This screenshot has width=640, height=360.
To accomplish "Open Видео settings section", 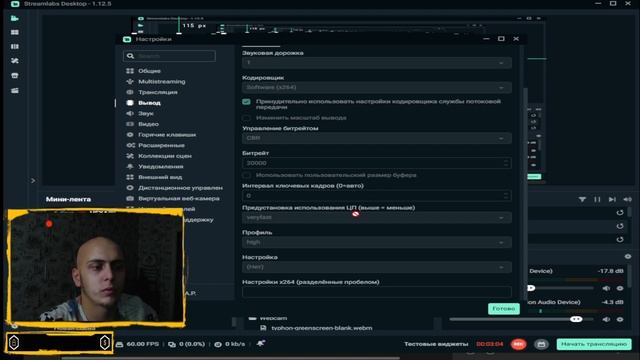I will pos(148,124).
